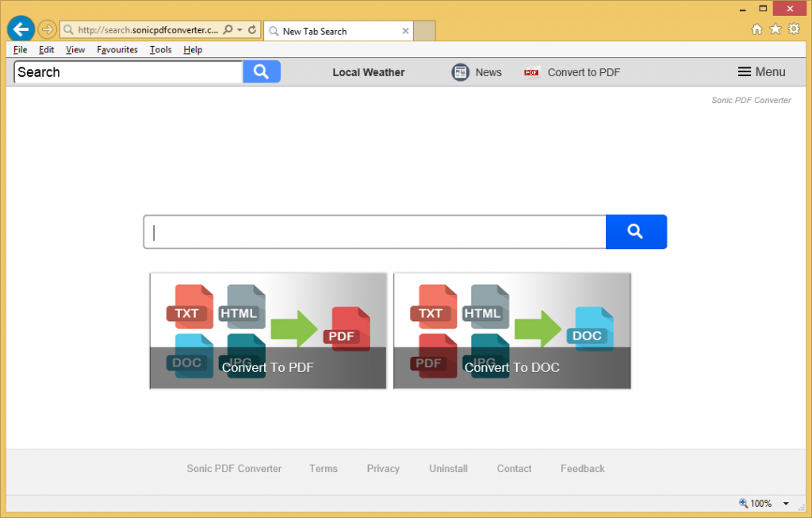Close the New Tab Search tab
812x518 pixels.
click(406, 31)
